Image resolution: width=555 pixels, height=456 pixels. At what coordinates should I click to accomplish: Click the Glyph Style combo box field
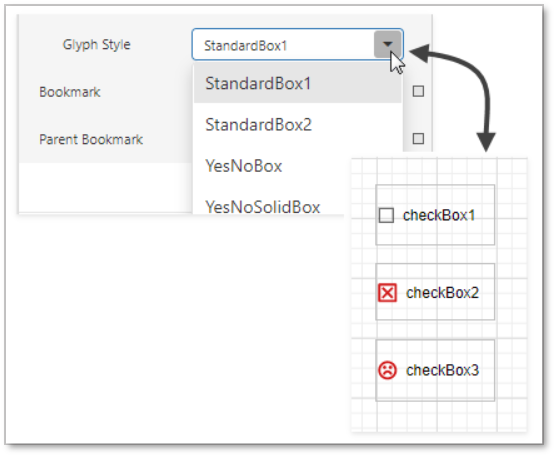pyautogui.click(x=297, y=45)
